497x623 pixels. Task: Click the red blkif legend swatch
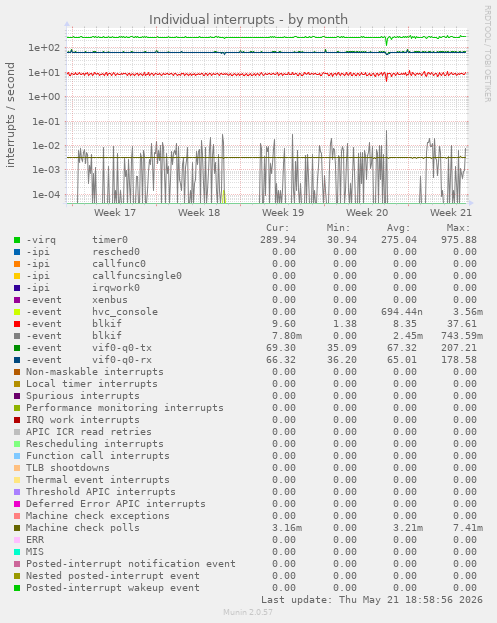tap(17, 324)
